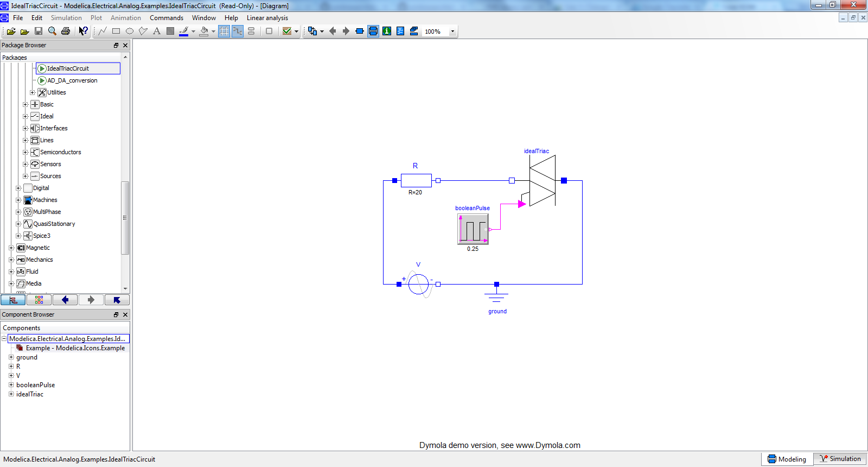Select the voltage source V in diagram
The height and width of the screenshot is (467, 868).
pos(418,284)
